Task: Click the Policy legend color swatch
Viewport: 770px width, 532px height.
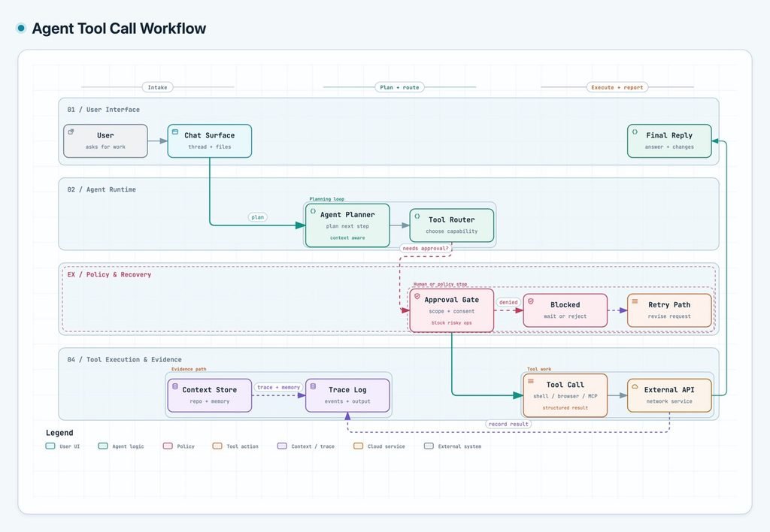Action: pos(168,446)
